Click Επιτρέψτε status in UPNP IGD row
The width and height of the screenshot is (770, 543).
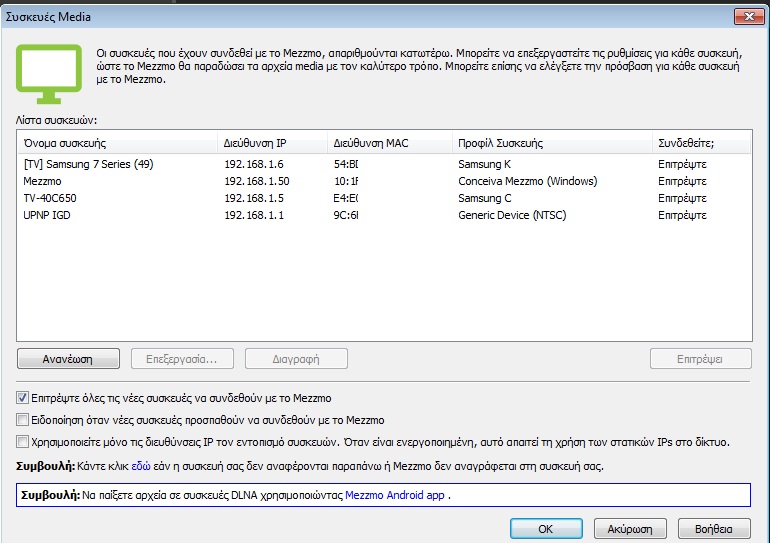(682, 215)
